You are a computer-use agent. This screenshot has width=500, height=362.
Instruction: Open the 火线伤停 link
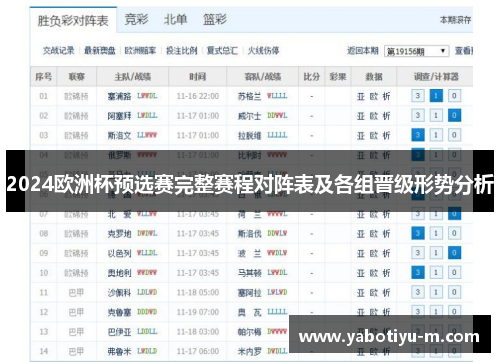(263, 51)
